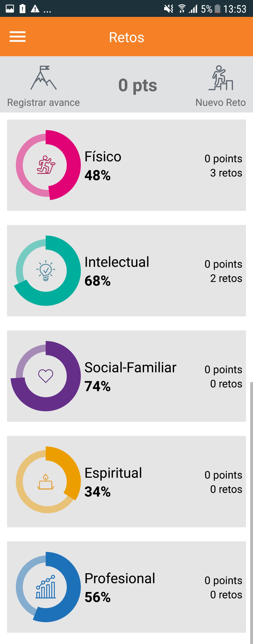Select the purple heart Social-Familiar icon
The height and width of the screenshot is (644, 253).
(x=45, y=376)
